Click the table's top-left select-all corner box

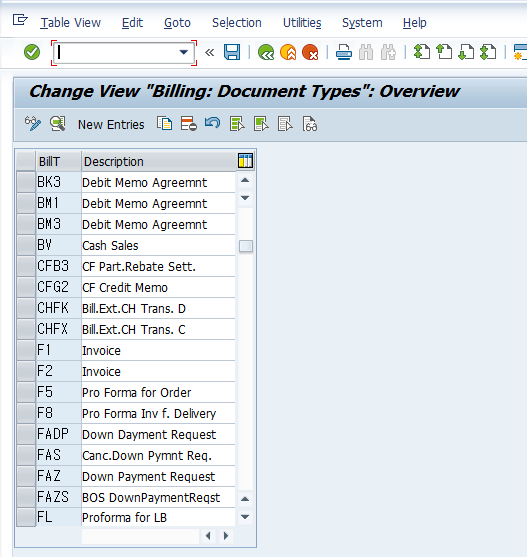26,161
